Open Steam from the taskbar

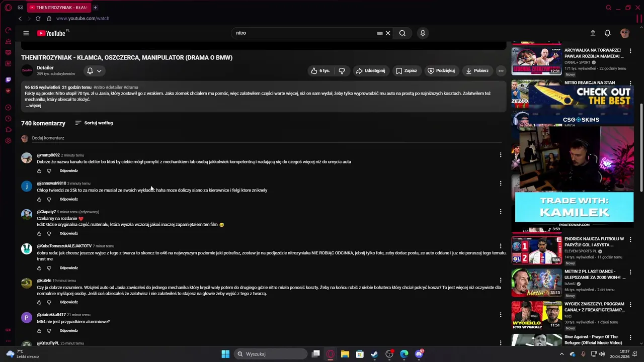[x=374, y=354]
